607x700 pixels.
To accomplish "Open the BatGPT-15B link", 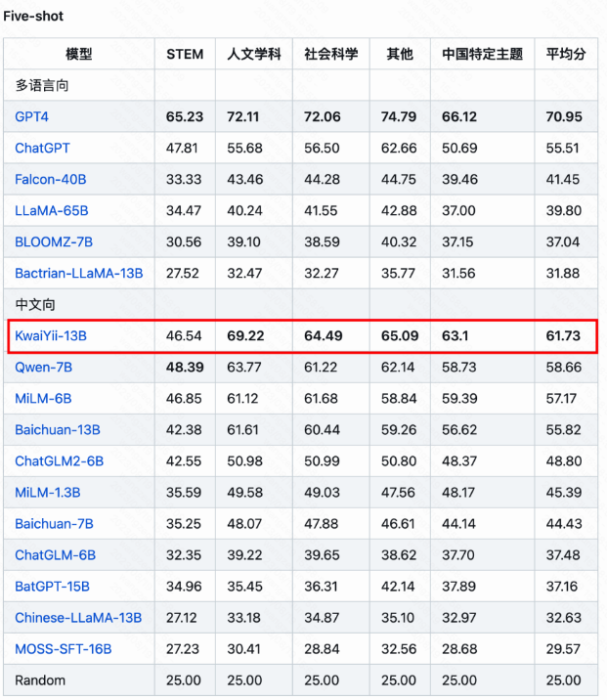I will pyautogui.click(x=52, y=587).
